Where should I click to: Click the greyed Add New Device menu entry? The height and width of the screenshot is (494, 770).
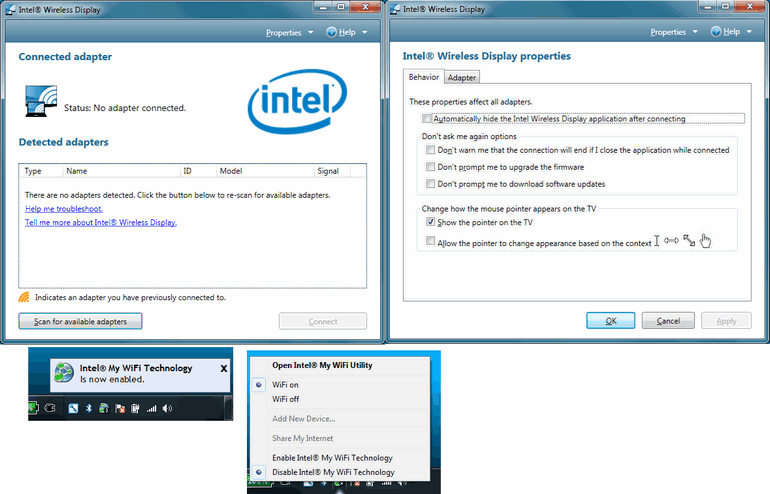(x=303, y=418)
